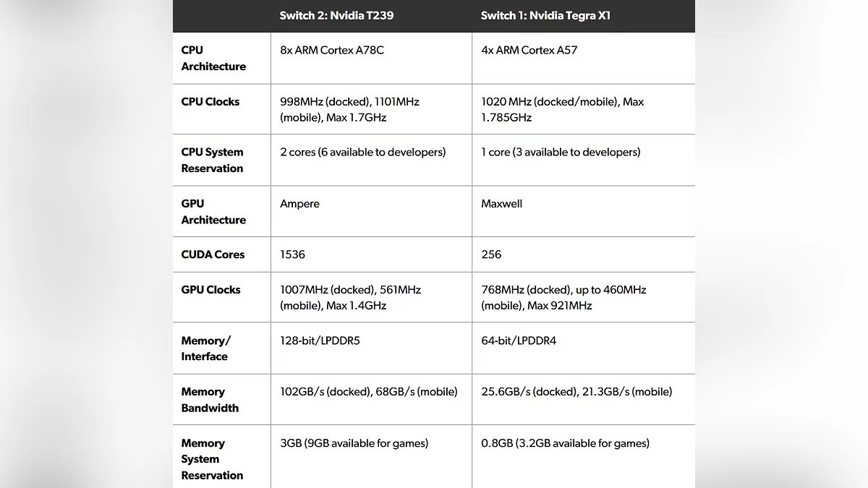Click the "25.6GB/s (docked), 21.3GB/s (mobile)" bandwidth cell
868x488 pixels.
(576, 392)
